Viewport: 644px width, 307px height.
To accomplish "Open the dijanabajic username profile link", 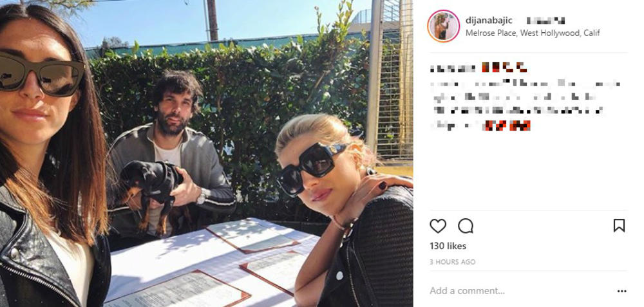I will (489, 21).
